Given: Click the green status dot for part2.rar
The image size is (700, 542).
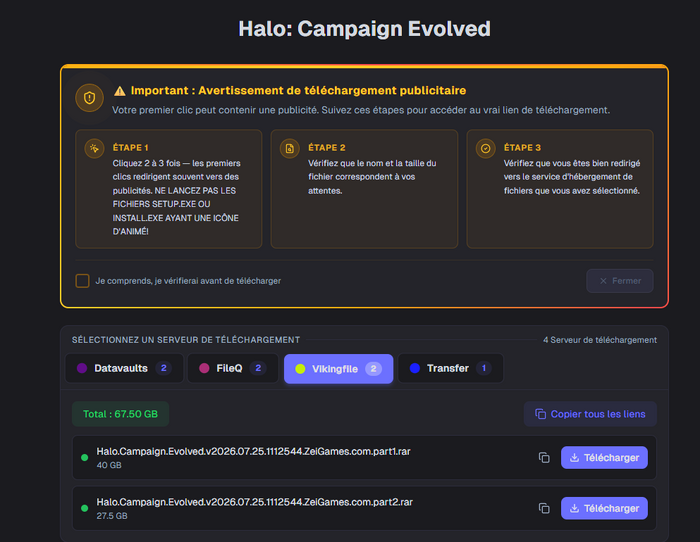Looking at the screenshot, I should coord(84,509).
